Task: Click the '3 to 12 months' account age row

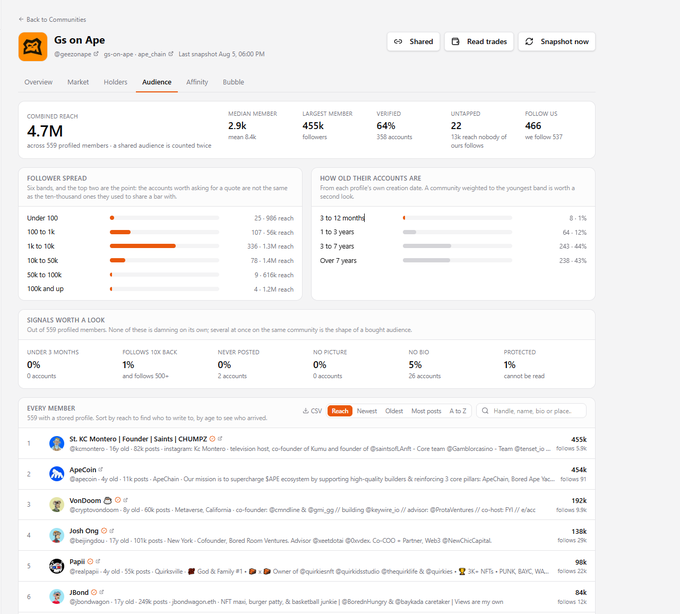Action: (x=453, y=218)
